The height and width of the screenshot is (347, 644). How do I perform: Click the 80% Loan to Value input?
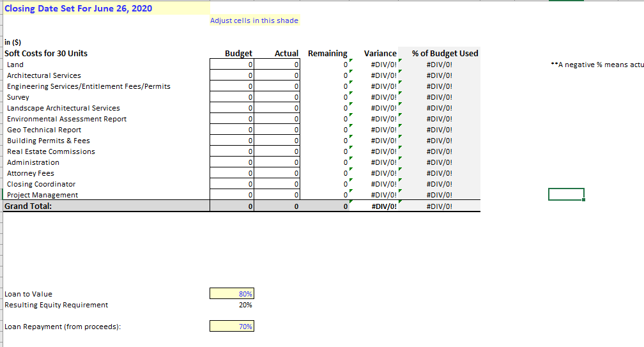click(232, 293)
